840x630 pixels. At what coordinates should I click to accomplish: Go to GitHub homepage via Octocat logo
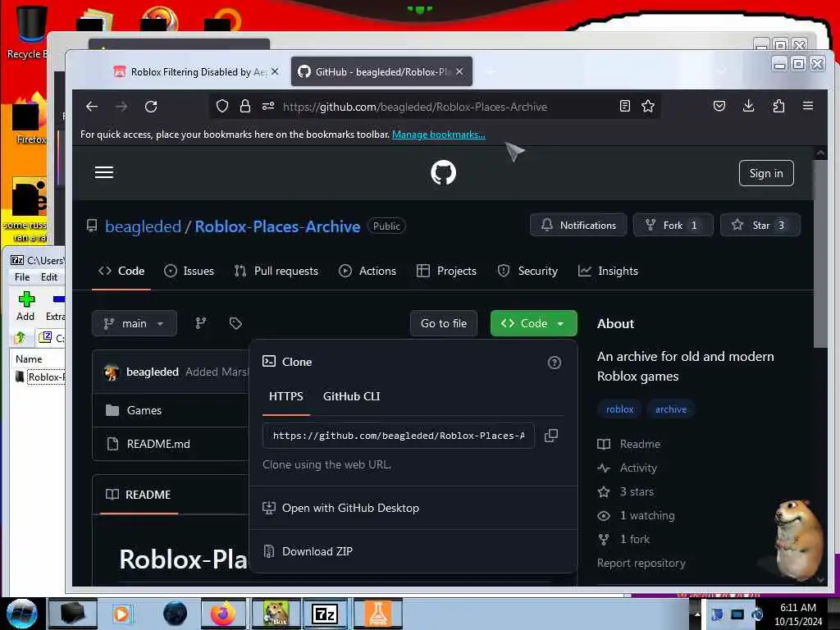444,172
